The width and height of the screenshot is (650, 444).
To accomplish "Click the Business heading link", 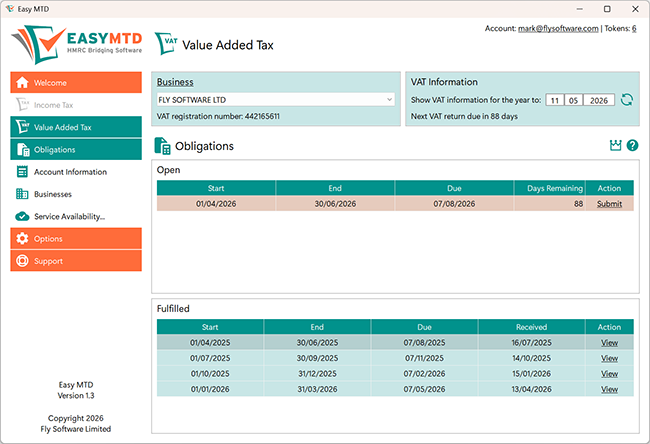I will (175, 82).
